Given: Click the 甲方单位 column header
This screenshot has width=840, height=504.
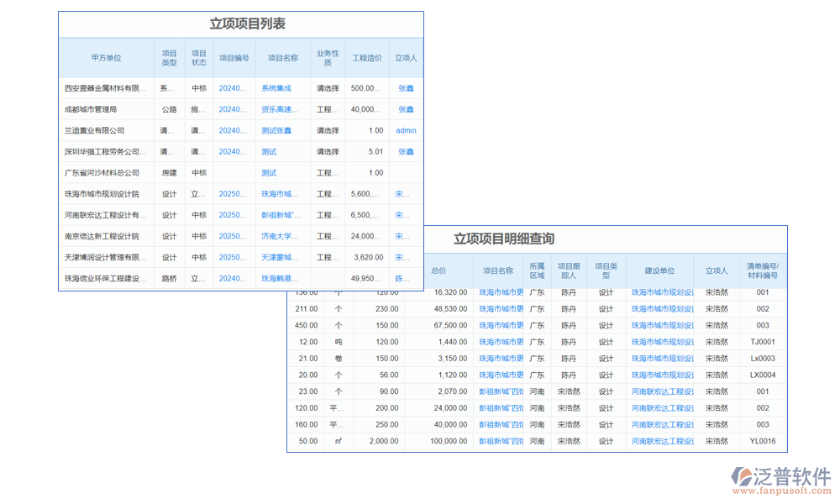Looking at the screenshot, I should pyautogui.click(x=108, y=57).
